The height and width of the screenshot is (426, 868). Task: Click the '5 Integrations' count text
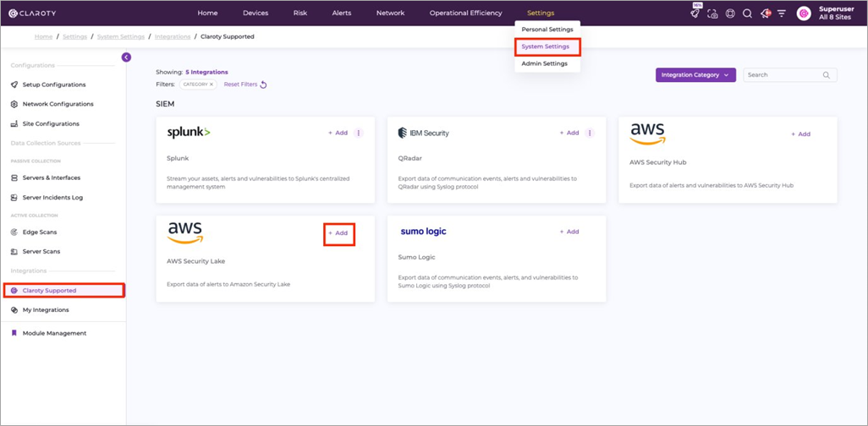[x=206, y=73]
